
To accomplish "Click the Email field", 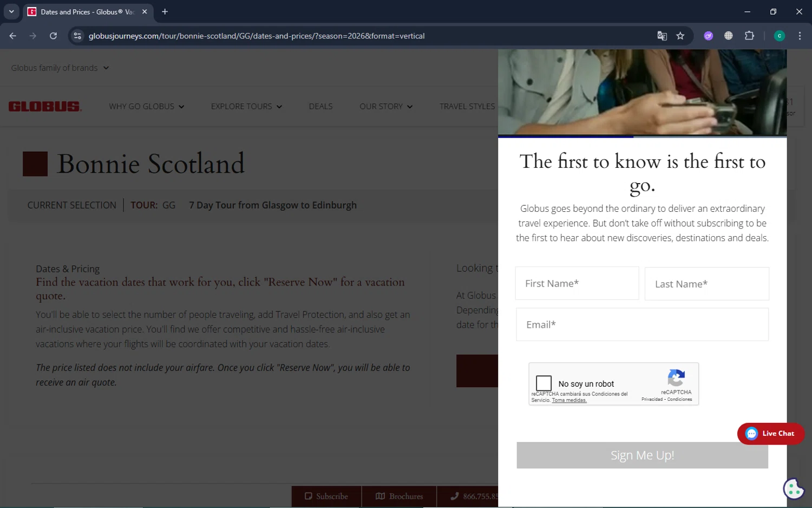I will 642,324.
